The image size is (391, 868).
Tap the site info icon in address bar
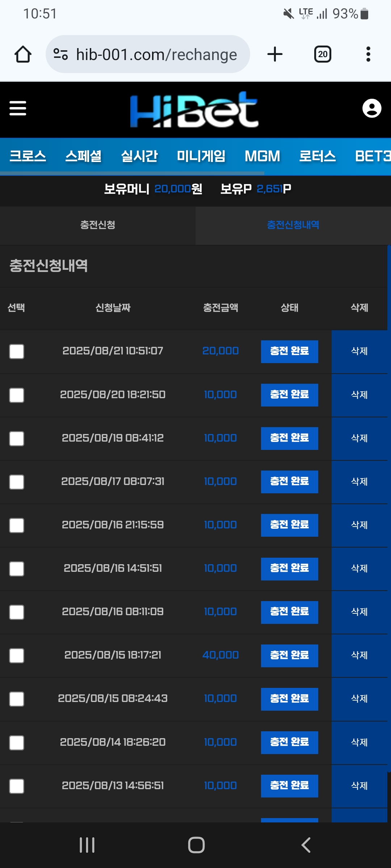point(60,54)
